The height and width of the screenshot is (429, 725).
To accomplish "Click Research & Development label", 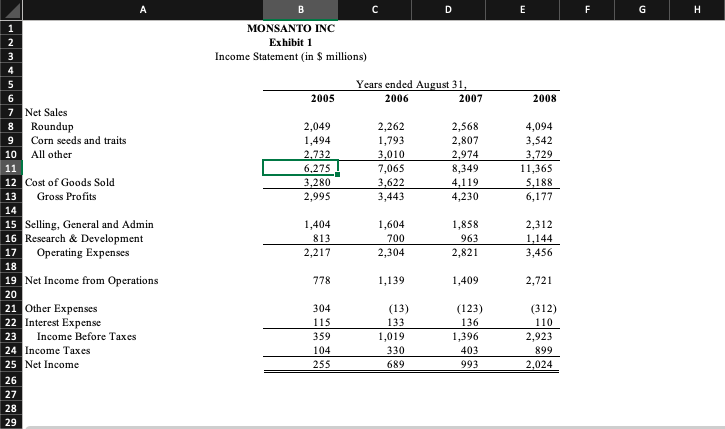I will [x=84, y=239].
